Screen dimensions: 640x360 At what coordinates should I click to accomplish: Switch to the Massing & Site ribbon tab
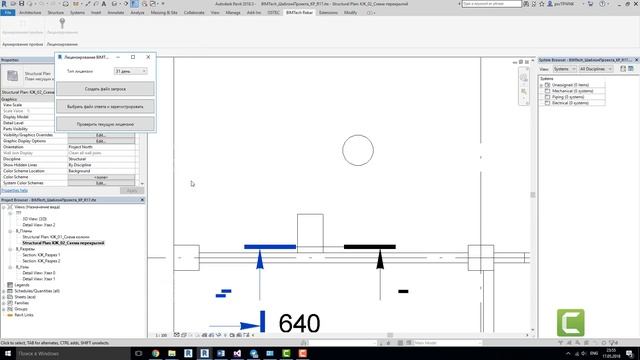click(164, 13)
